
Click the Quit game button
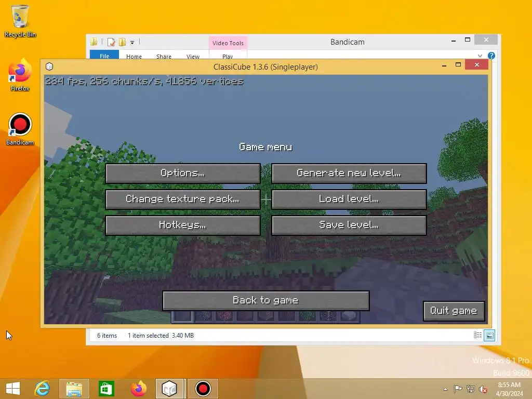454,311
